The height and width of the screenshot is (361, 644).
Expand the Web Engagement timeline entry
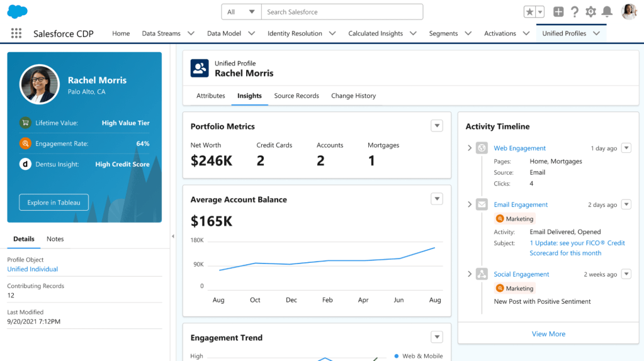tap(470, 148)
